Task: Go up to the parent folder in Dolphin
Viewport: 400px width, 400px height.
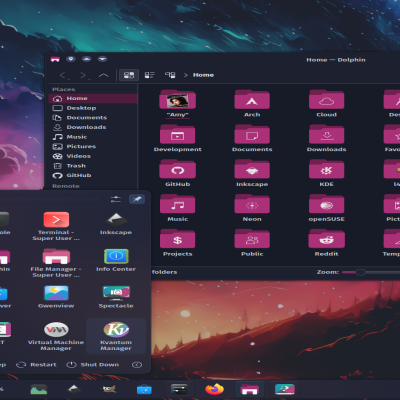Action: point(104,75)
